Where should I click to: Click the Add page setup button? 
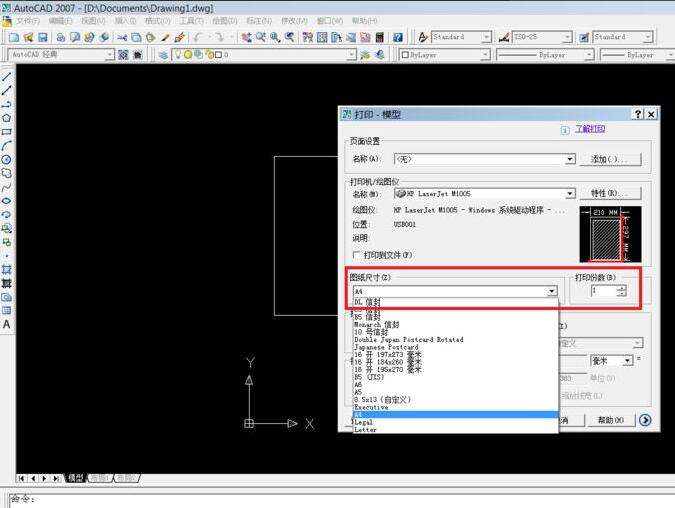point(610,159)
